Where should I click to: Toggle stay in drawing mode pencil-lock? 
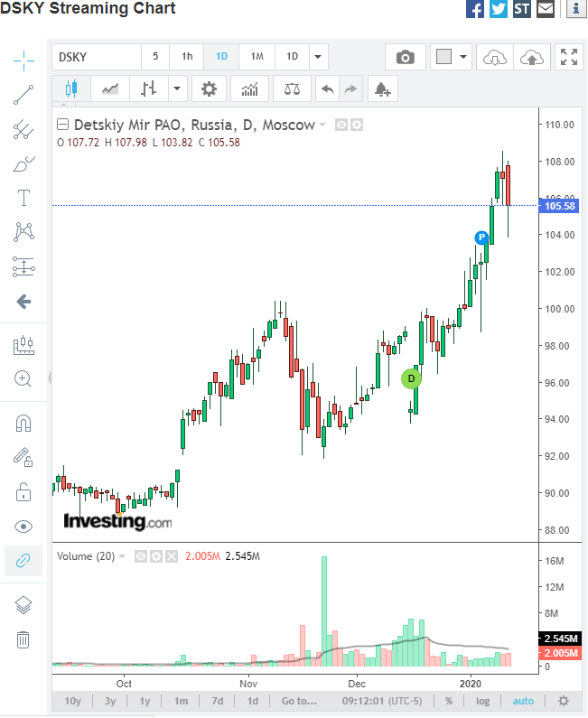[23, 457]
